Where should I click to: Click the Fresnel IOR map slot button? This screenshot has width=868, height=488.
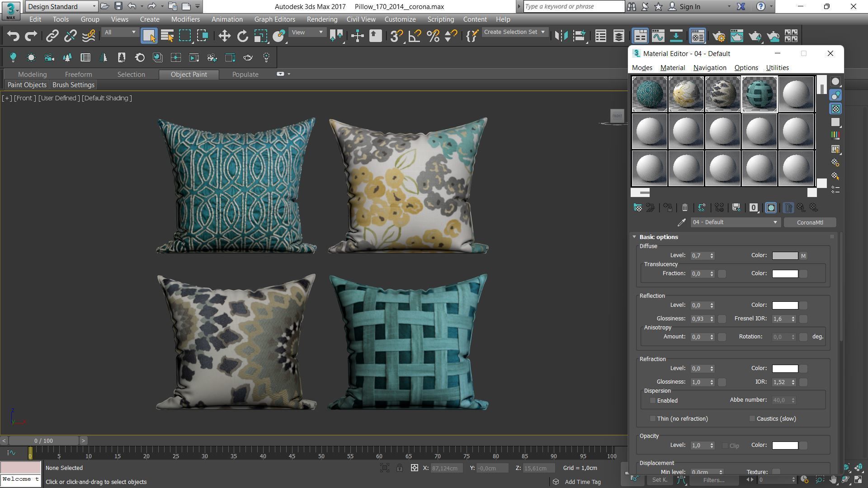[803, 319]
